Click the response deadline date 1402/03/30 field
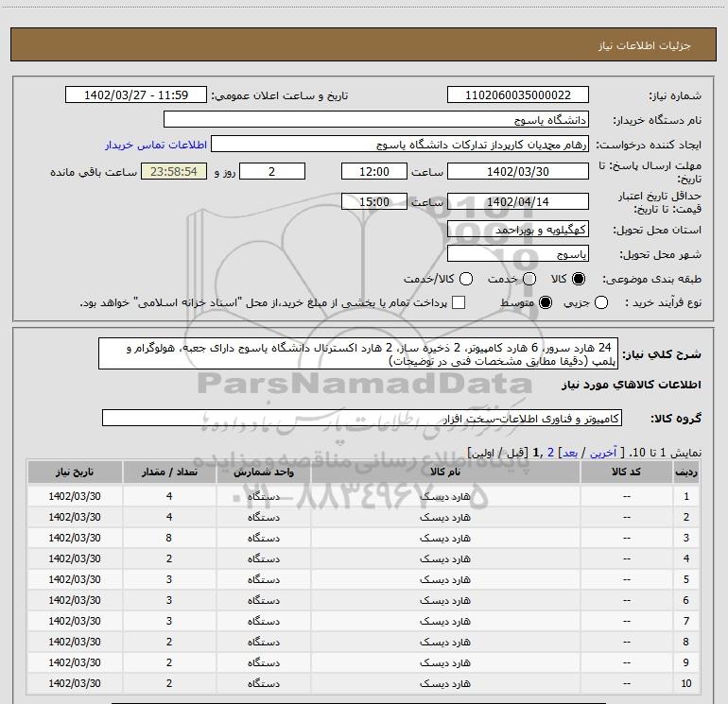 tap(518, 171)
